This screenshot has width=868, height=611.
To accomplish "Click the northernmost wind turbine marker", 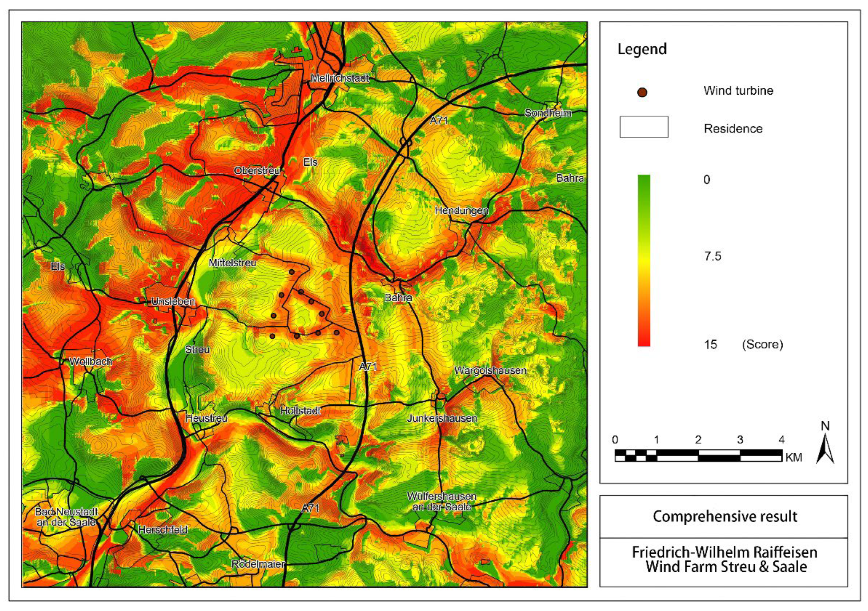I will point(291,272).
